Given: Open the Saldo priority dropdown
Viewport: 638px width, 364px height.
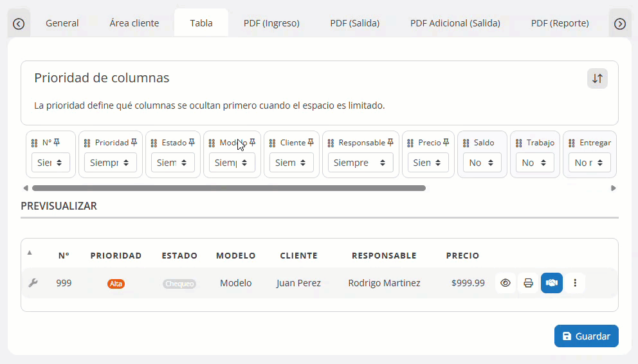Looking at the screenshot, I should point(482,163).
